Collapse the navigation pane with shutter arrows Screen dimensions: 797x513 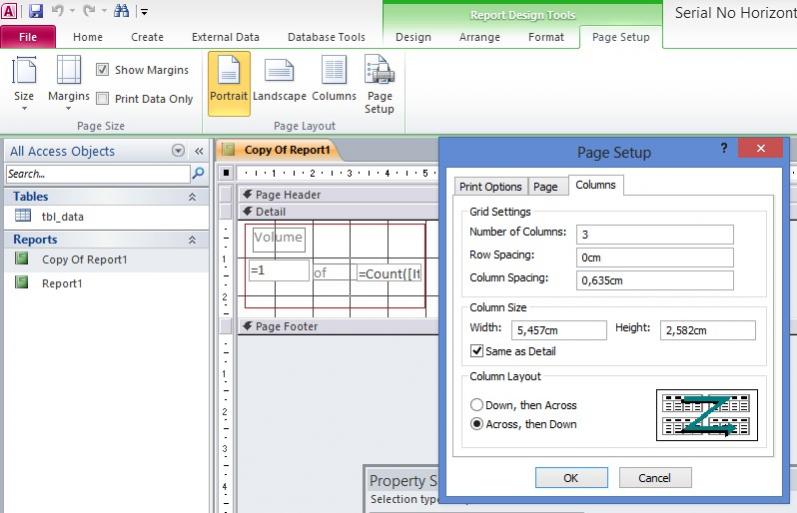[x=199, y=151]
